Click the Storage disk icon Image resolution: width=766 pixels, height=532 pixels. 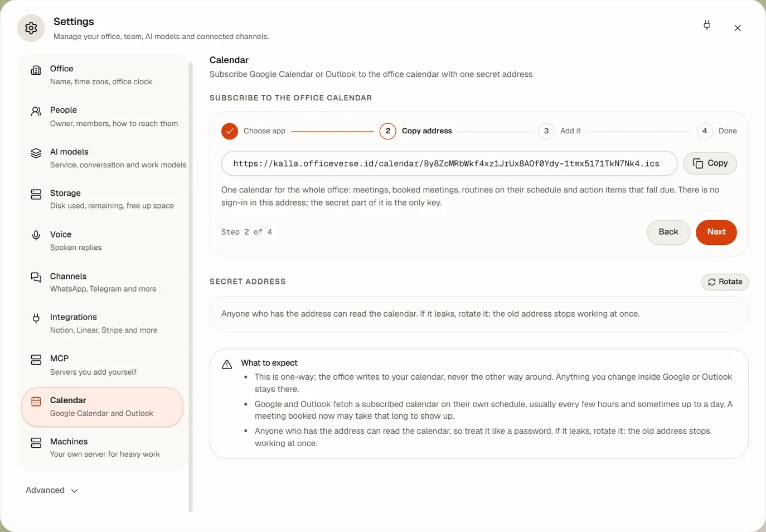36,195
